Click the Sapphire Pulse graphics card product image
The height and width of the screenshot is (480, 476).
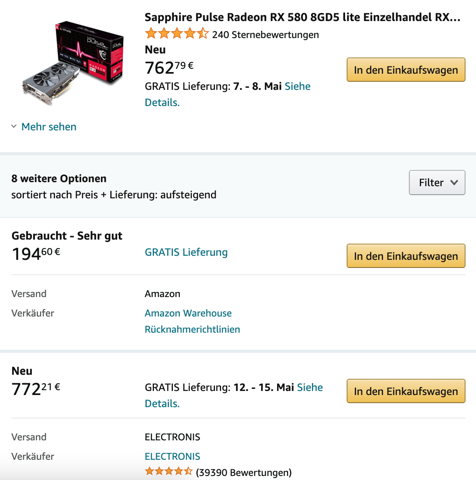pyautogui.click(x=73, y=63)
